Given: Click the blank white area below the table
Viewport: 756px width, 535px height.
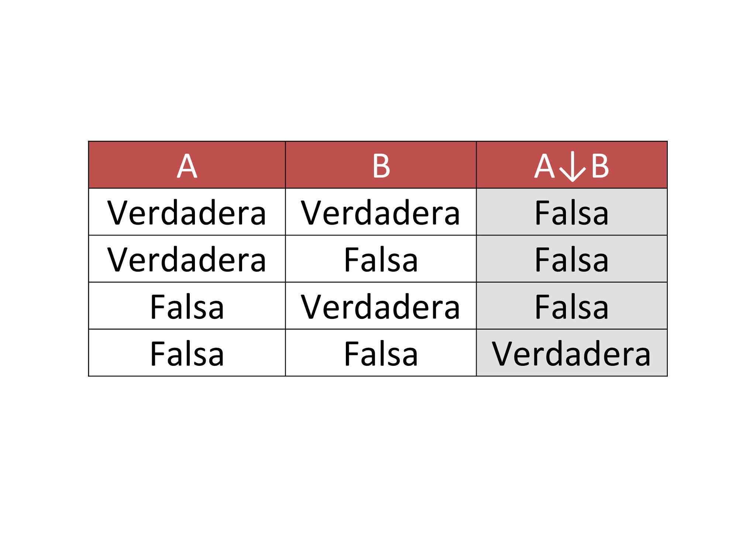Looking at the screenshot, I should 378,454.
